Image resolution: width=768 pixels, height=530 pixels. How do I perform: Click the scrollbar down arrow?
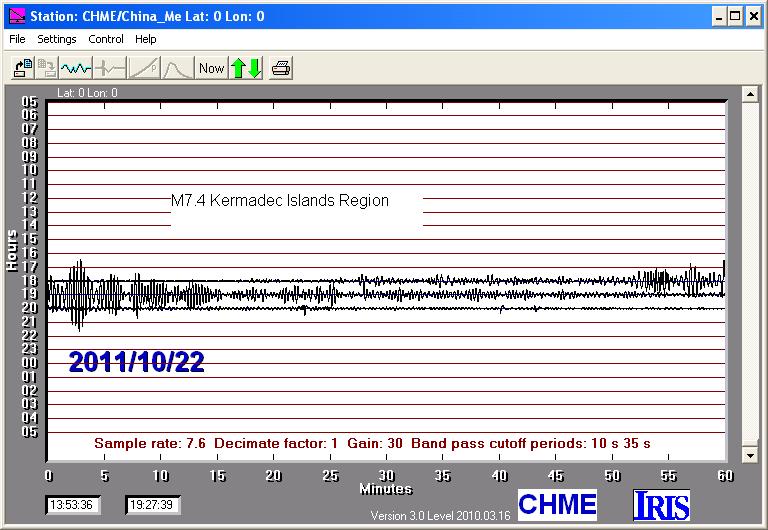pyautogui.click(x=748, y=455)
